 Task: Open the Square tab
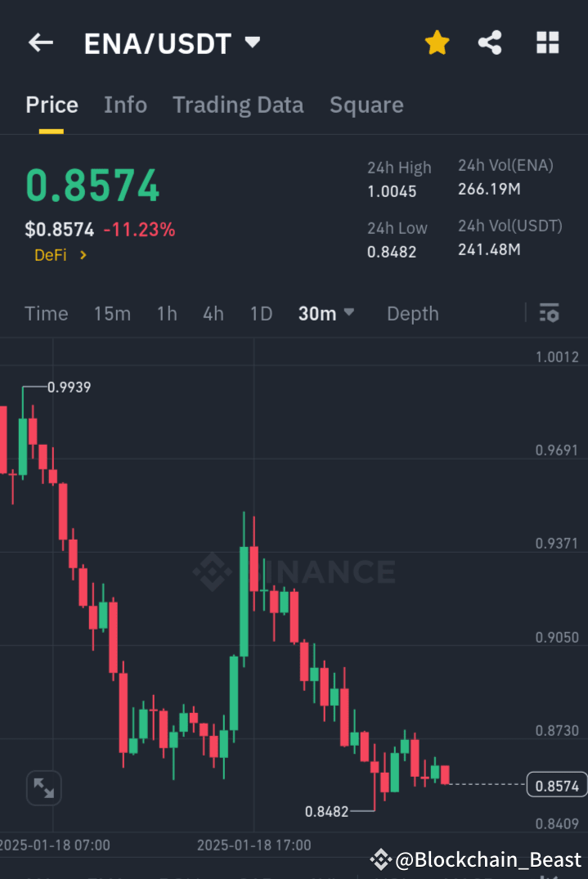pos(366,105)
